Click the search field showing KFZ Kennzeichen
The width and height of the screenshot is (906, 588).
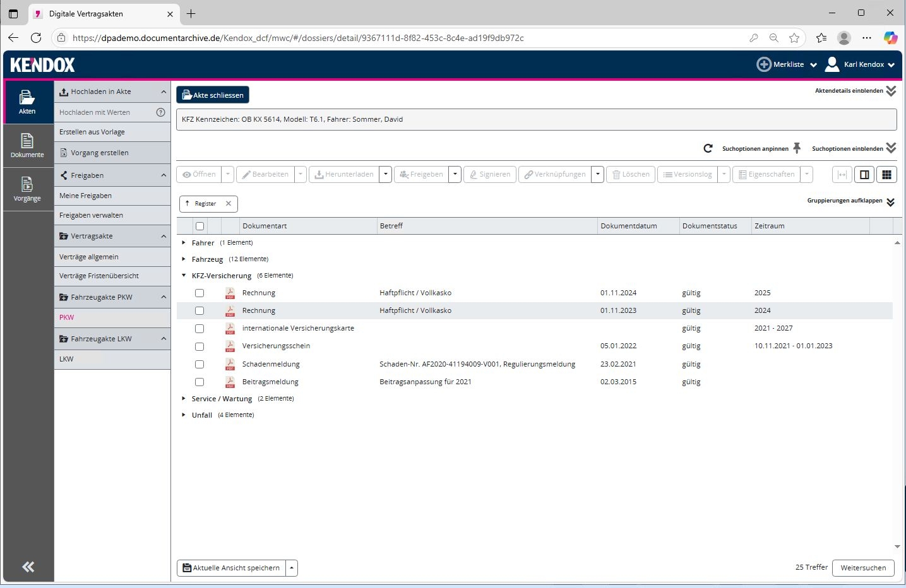pos(536,119)
